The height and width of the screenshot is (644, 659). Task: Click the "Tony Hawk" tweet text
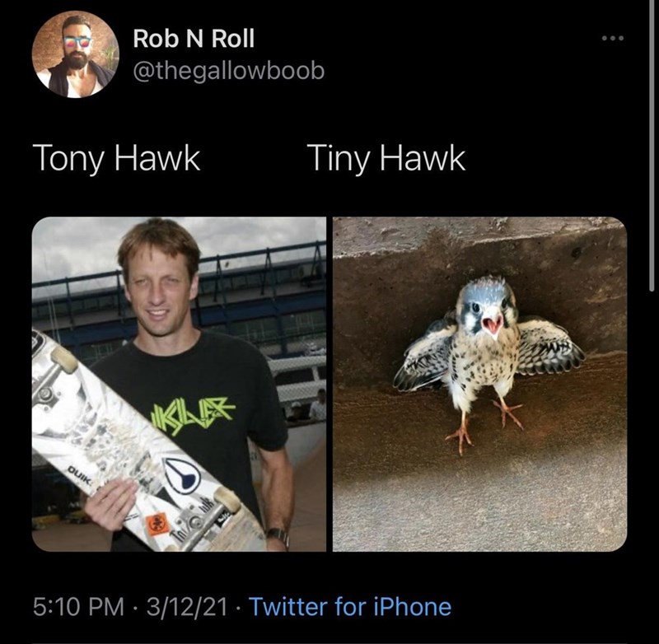click(116, 159)
